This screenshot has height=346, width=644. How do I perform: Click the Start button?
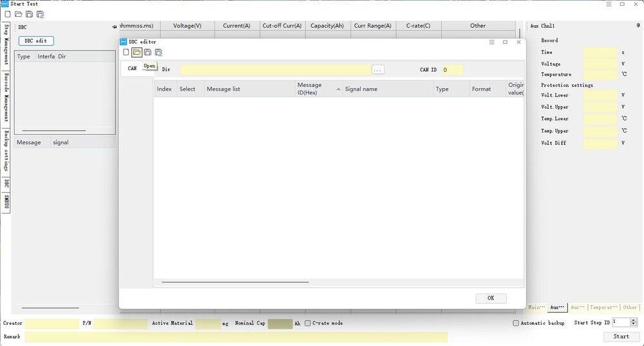click(621, 336)
